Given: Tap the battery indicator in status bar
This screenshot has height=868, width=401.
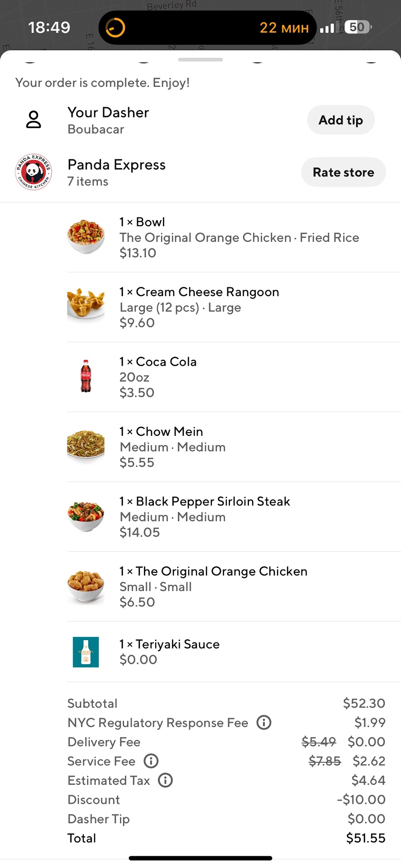Looking at the screenshot, I should pos(358,27).
